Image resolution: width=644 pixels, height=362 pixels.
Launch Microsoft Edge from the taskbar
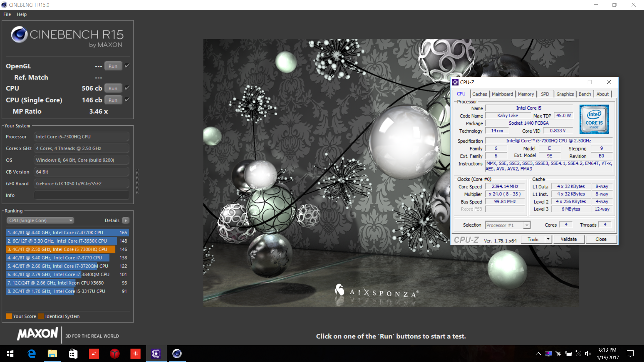tap(32, 354)
